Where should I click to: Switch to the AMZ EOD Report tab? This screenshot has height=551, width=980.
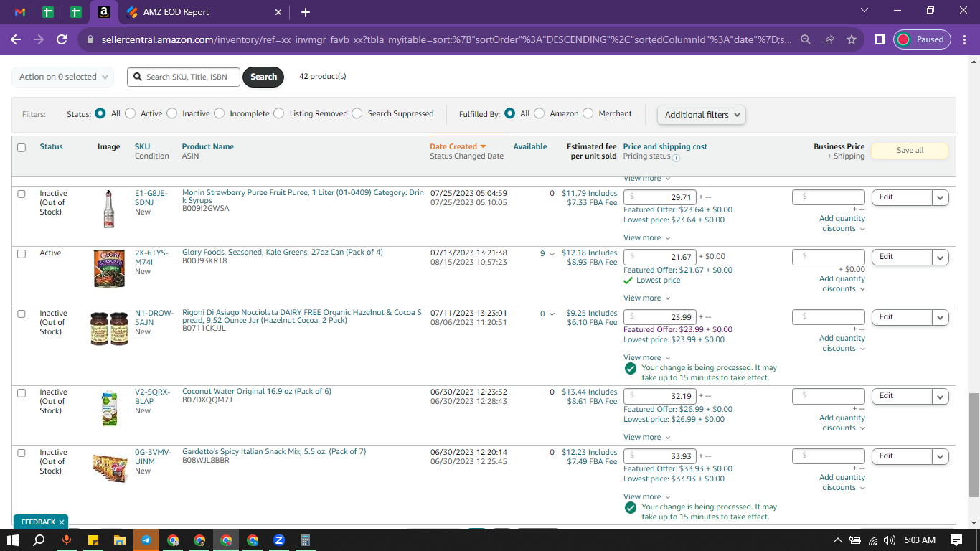tap(204, 12)
